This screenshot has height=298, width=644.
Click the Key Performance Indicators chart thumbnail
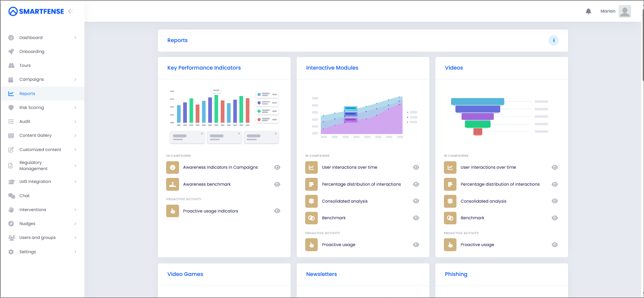[224, 116]
